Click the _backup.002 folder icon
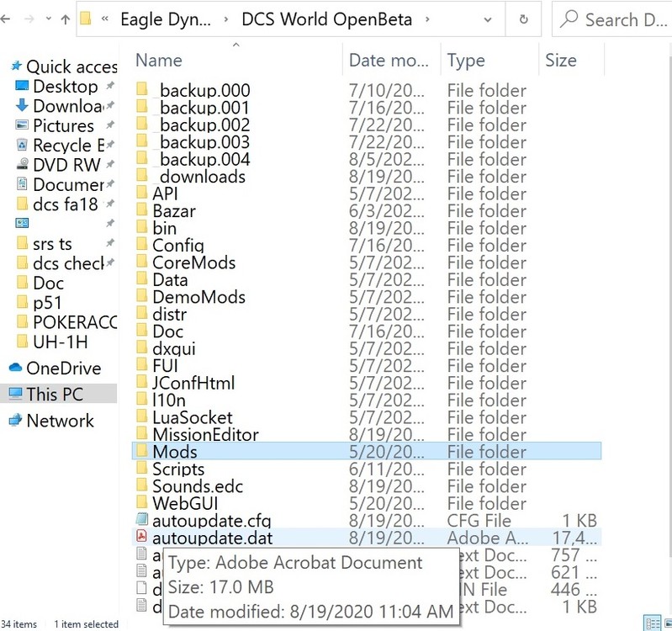Screen dimensions: 672x631 click(142, 124)
